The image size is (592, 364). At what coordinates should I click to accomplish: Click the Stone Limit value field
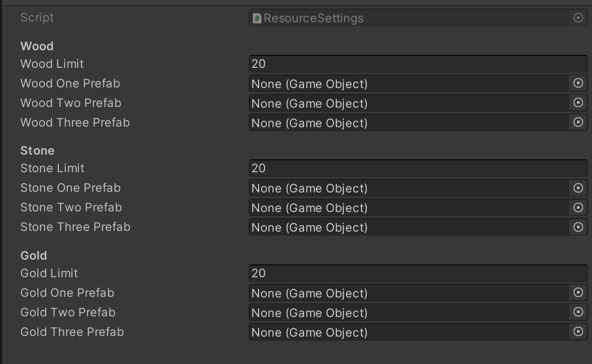(x=418, y=168)
